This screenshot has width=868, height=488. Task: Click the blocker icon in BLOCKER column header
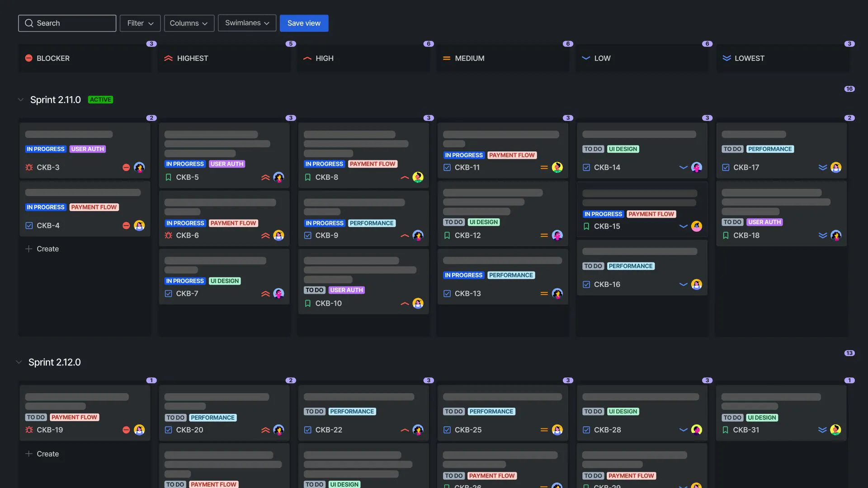(28, 58)
